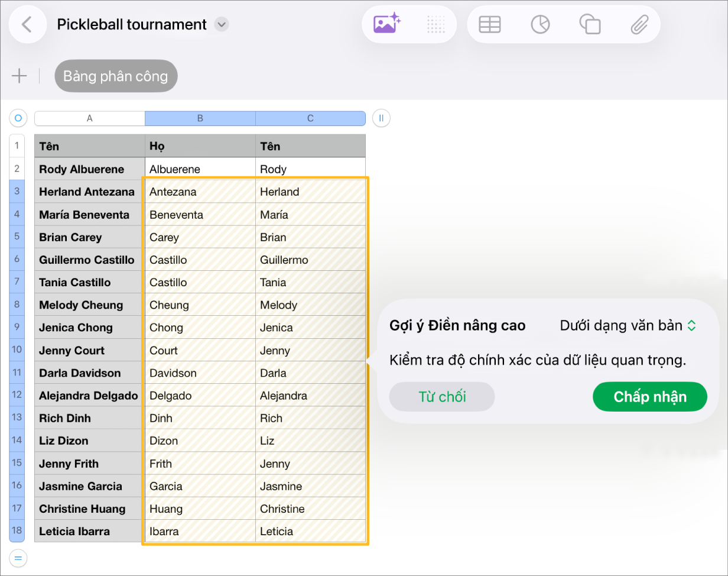The height and width of the screenshot is (576, 728).
Task: Open the Insert Table icon in toolbar
Action: [x=489, y=24]
